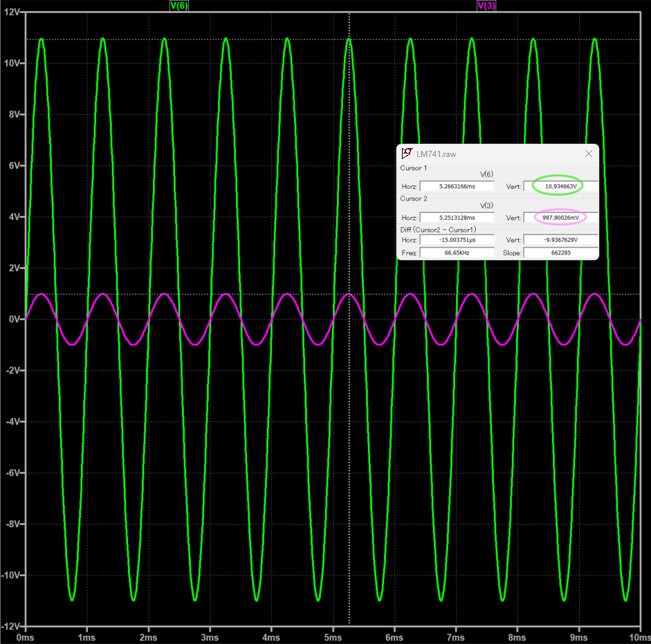Screen dimensions: 651x644
Task: Click the -10V y-axis label
Action: click(10, 575)
